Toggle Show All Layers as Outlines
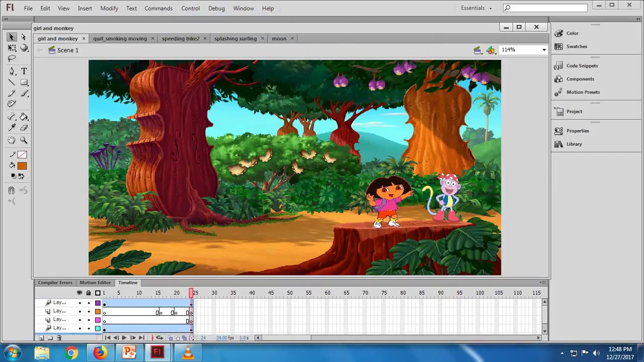The image size is (644, 362). point(98,293)
